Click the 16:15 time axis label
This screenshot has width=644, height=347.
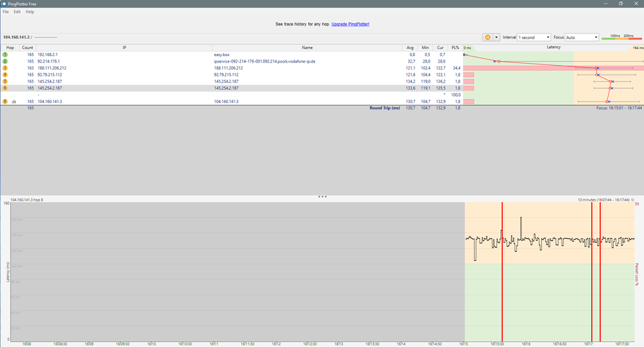463,344
